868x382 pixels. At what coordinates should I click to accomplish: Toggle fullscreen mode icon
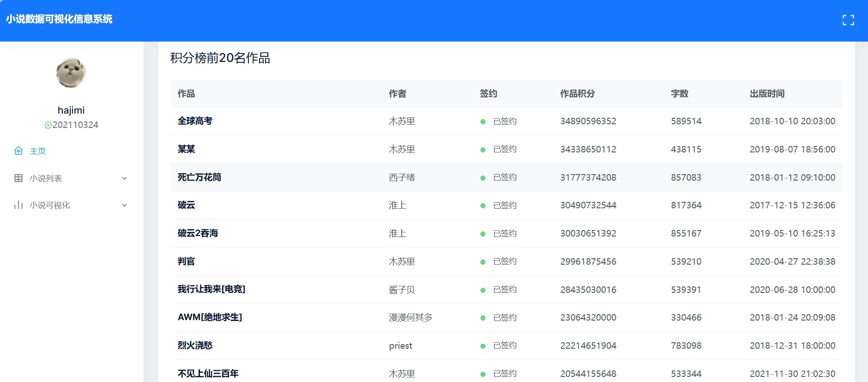tap(848, 20)
